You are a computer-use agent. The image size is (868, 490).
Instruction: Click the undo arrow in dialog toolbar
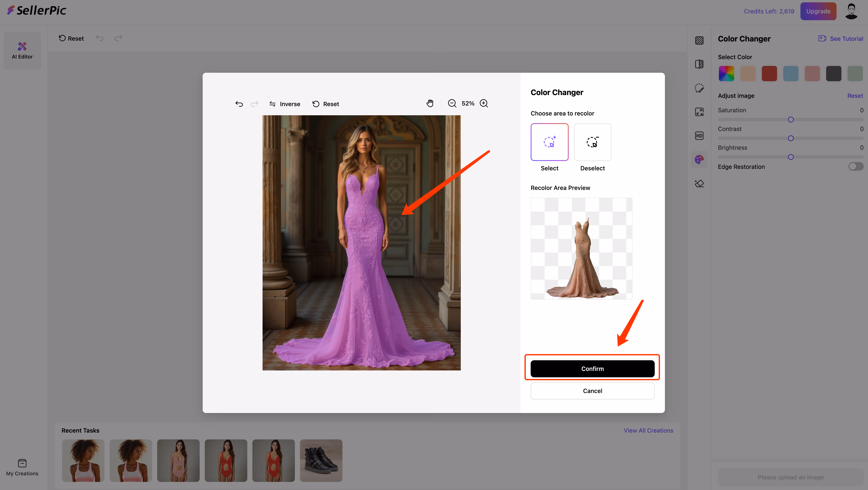pos(239,104)
